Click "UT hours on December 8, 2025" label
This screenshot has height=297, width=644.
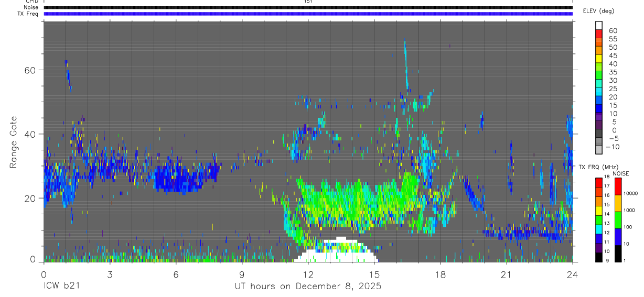click(x=307, y=287)
